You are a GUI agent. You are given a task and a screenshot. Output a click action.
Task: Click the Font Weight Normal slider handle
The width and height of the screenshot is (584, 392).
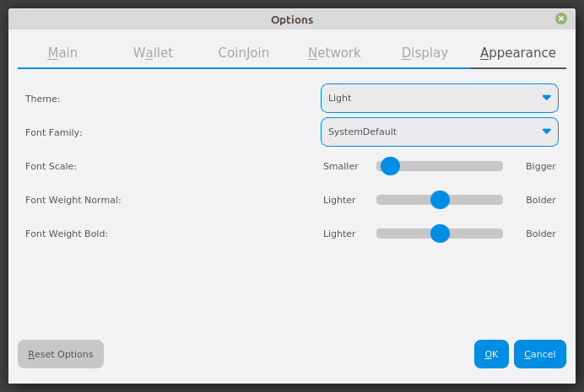(x=440, y=200)
